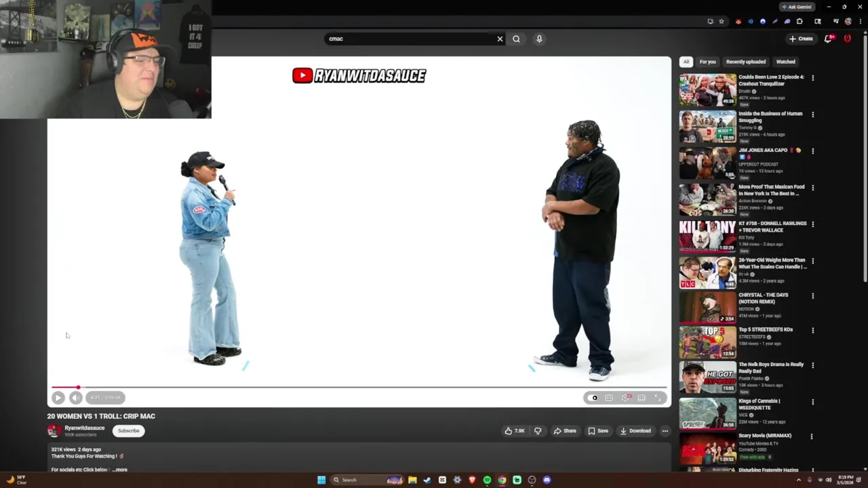
Task: Open options for JIM JONES AKA CAPO video
Action: (812, 151)
